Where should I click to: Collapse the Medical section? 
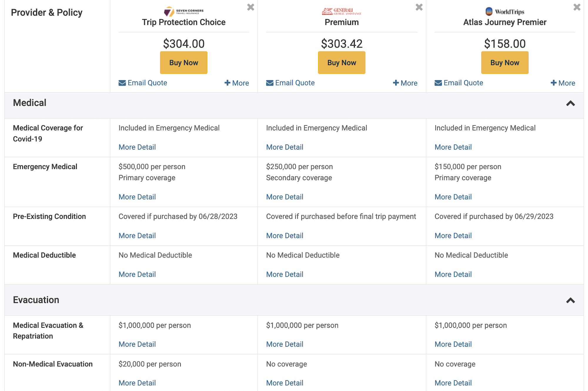[571, 104]
